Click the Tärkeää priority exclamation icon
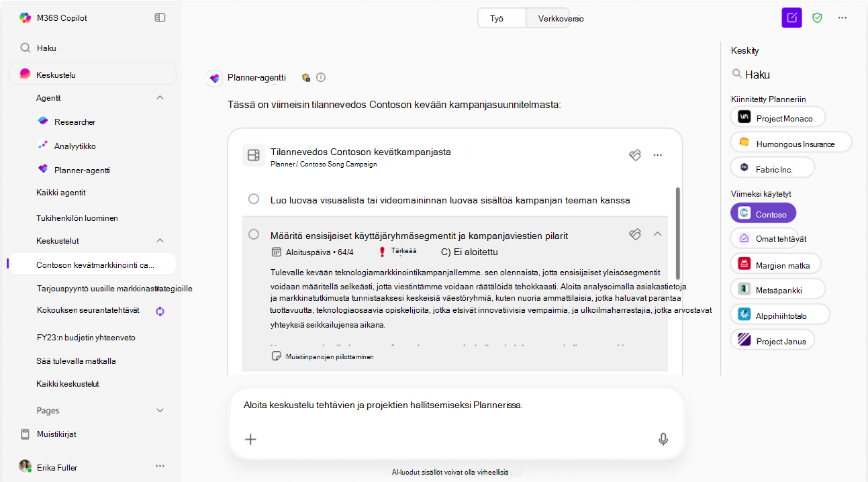Image resolution: width=868 pixels, height=482 pixels. pos(382,252)
